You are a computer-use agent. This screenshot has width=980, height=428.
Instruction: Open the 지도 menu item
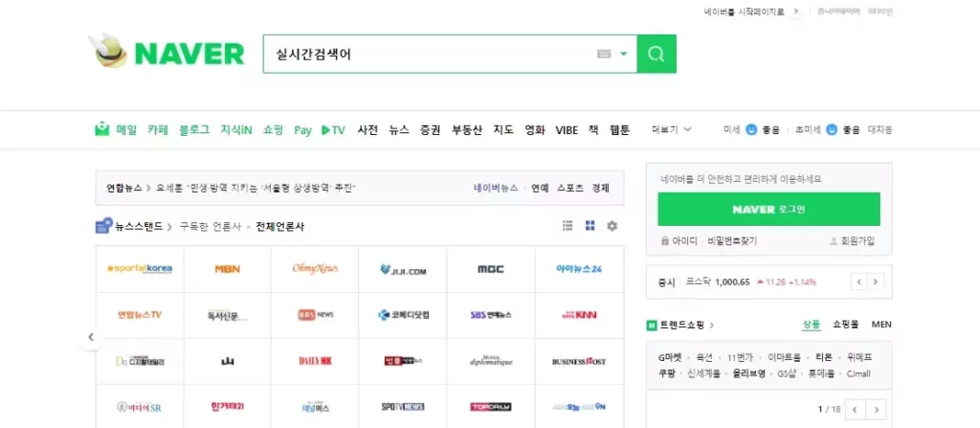[503, 130]
